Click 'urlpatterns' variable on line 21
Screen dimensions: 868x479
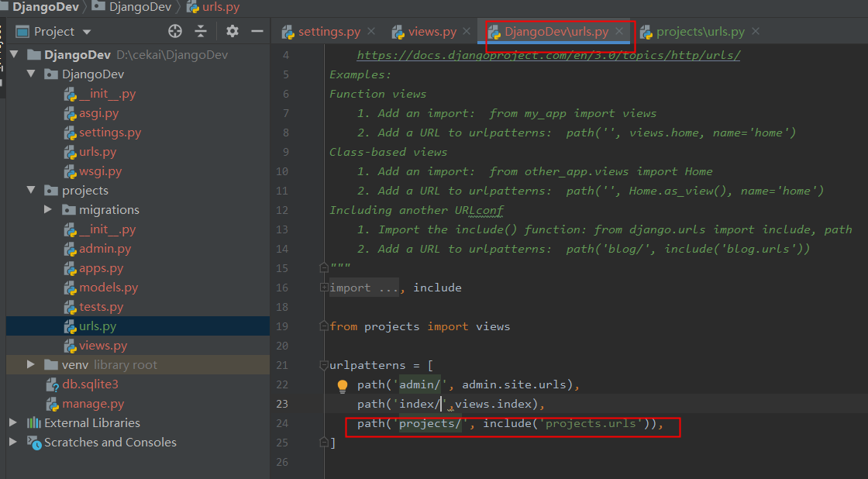pos(367,365)
